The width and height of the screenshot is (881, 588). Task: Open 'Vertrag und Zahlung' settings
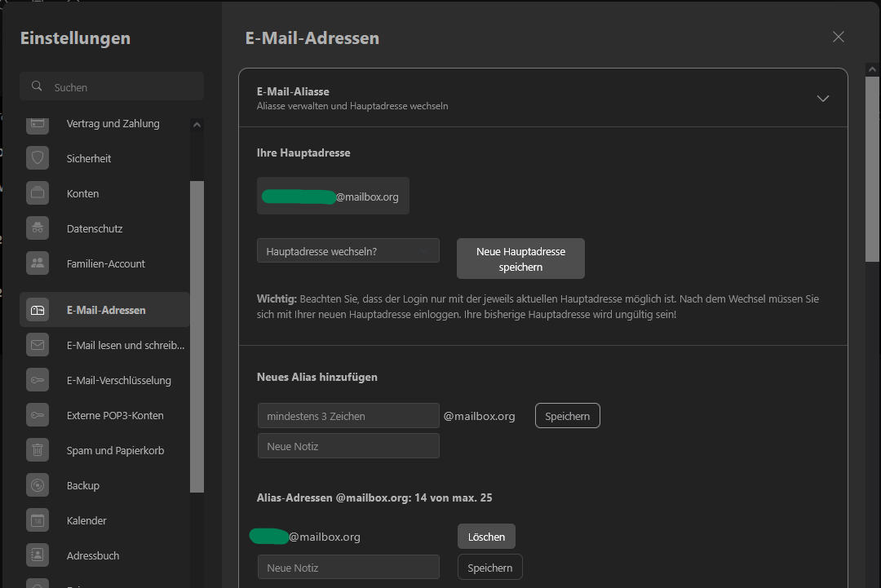[113, 124]
